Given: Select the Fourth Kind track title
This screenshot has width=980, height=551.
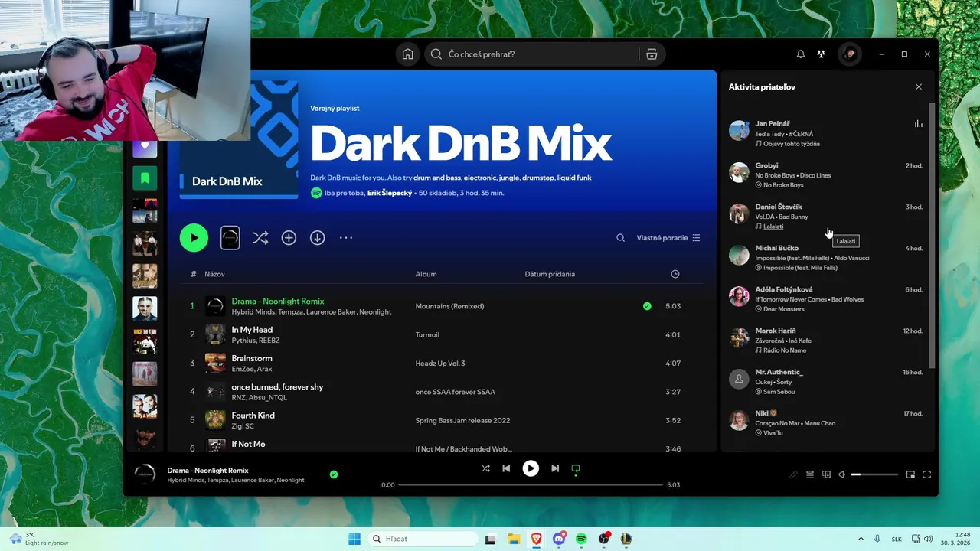Looking at the screenshot, I should (x=253, y=416).
